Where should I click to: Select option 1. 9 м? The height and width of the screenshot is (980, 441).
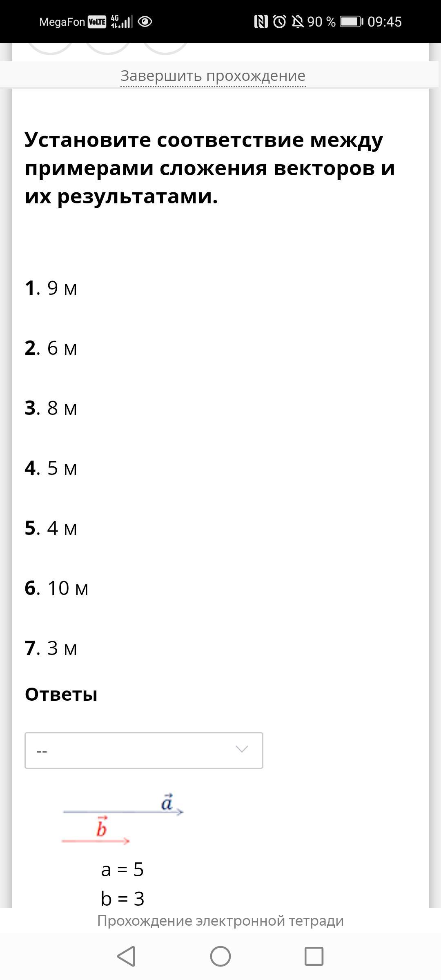[x=51, y=288]
